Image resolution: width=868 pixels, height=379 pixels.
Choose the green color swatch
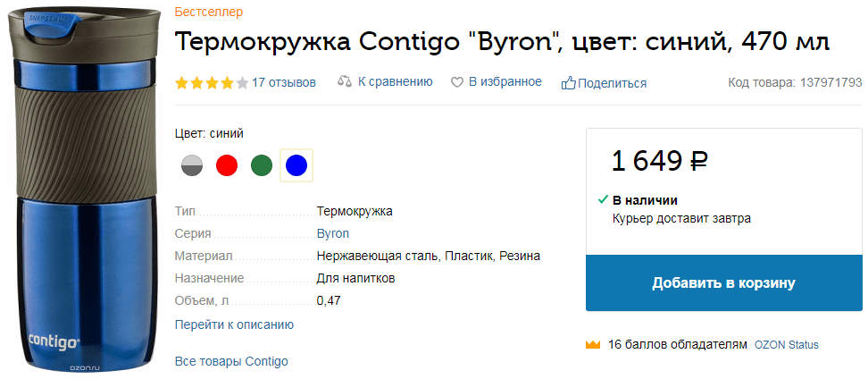tap(262, 165)
